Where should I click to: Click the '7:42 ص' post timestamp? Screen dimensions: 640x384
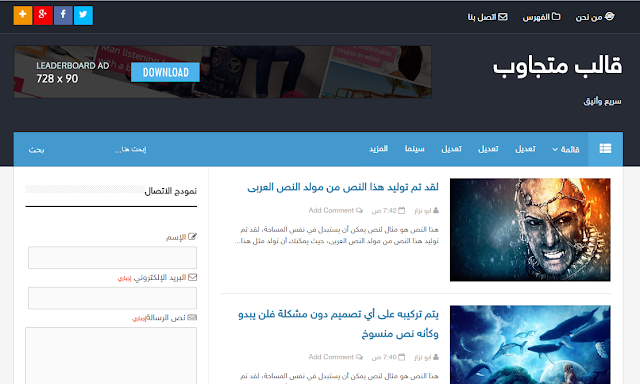[x=388, y=211]
